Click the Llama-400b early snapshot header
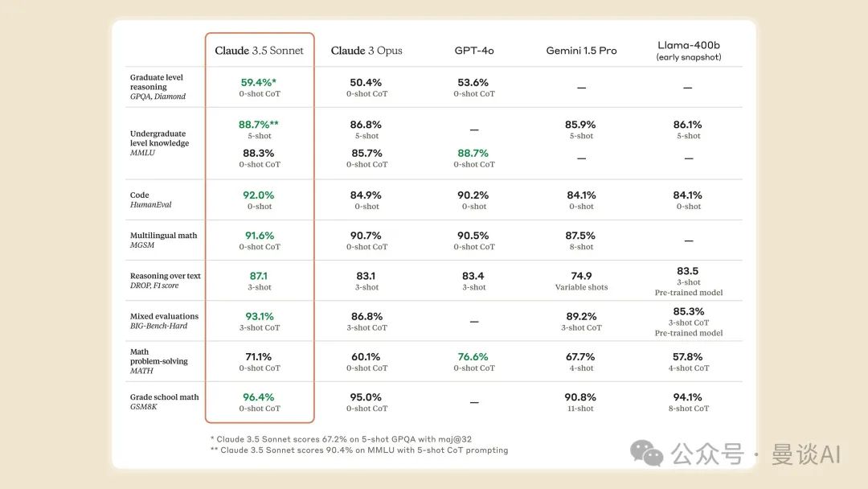Screen dimensions: 868x489 pos(688,51)
